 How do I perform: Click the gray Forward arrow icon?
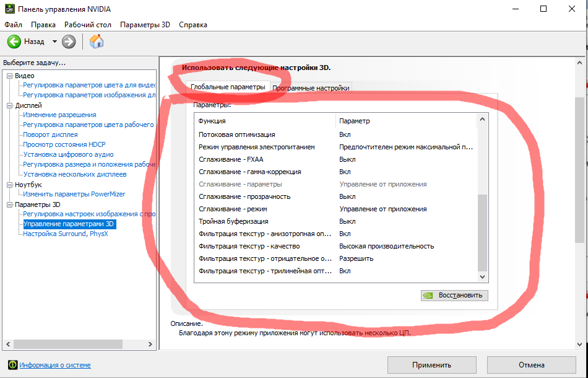69,42
